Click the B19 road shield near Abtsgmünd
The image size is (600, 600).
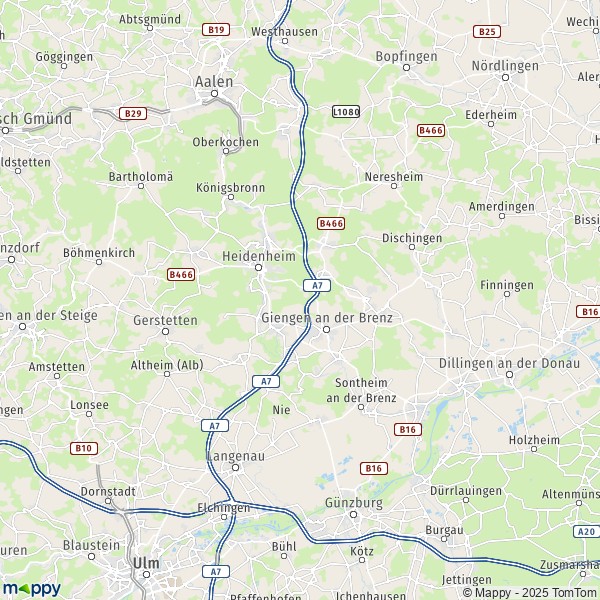coord(216,29)
